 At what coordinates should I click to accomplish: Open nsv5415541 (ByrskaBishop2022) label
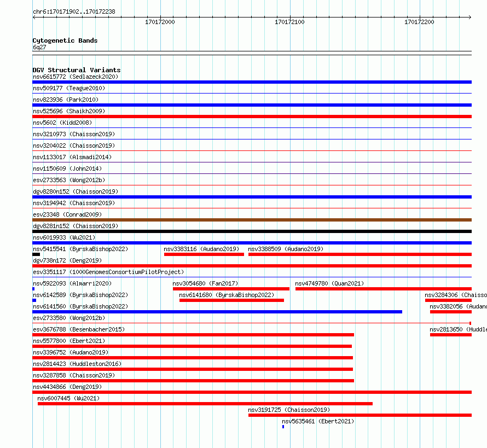click(x=80, y=249)
